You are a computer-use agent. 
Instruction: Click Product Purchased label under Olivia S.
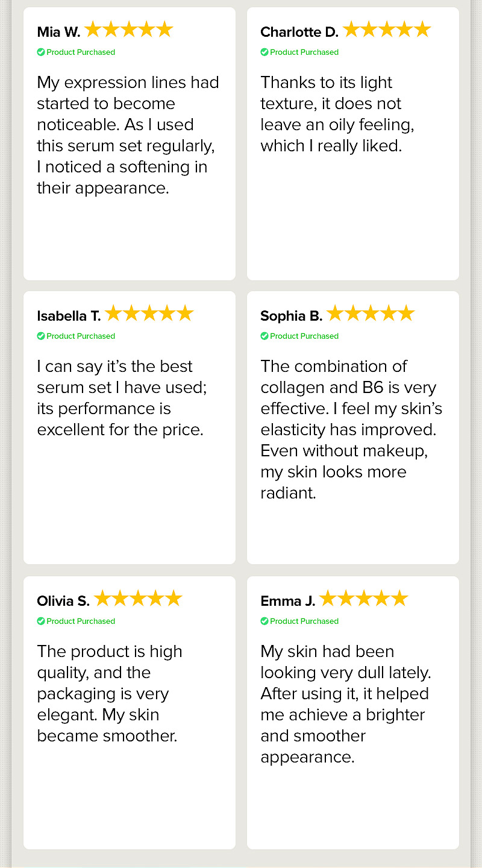pos(81,621)
